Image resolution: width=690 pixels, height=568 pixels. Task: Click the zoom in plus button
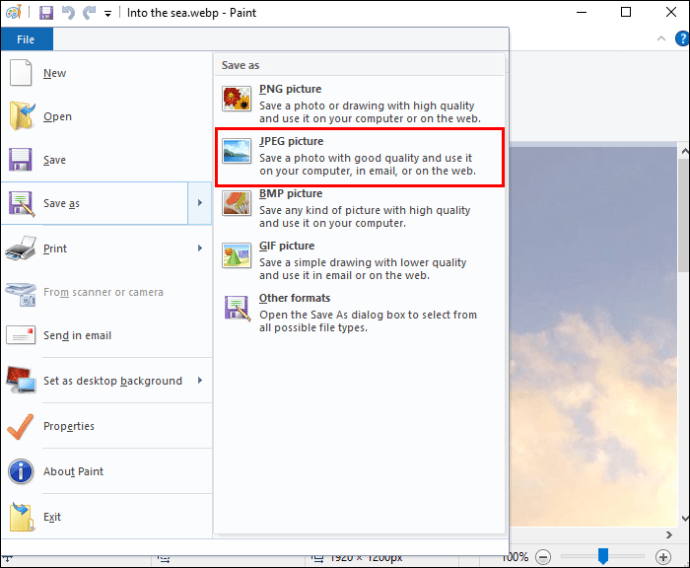coord(663,557)
